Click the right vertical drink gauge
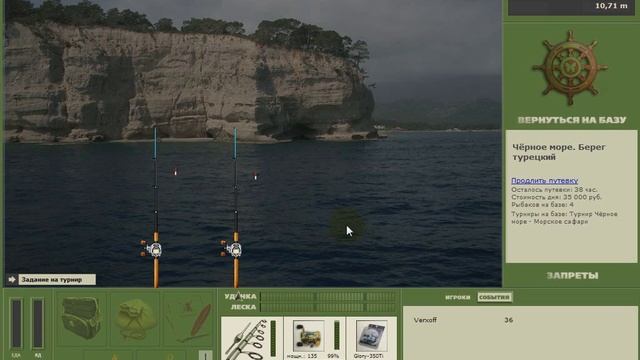This screenshot has width=640, height=360. (38, 323)
